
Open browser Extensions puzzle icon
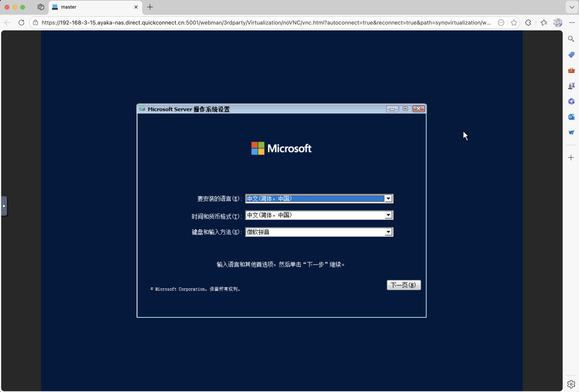528,23
